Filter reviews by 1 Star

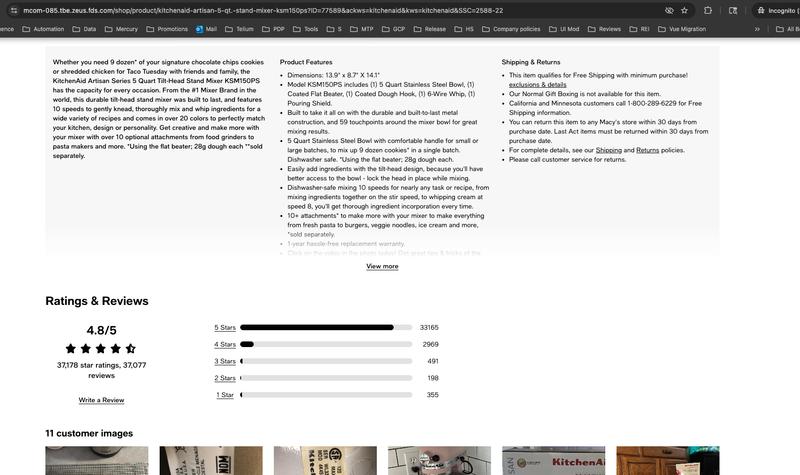pos(225,395)
